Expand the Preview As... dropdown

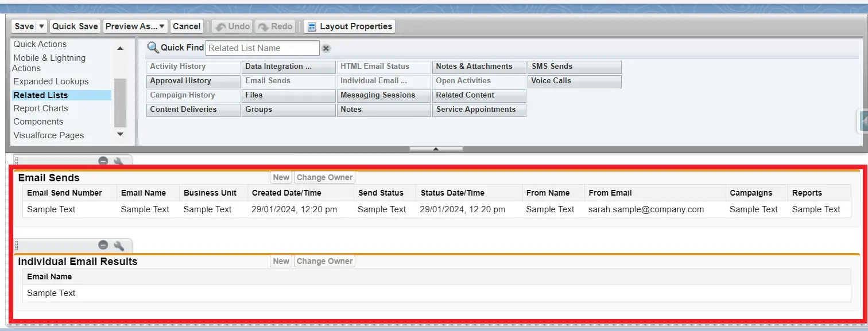(x=162, y=26)
